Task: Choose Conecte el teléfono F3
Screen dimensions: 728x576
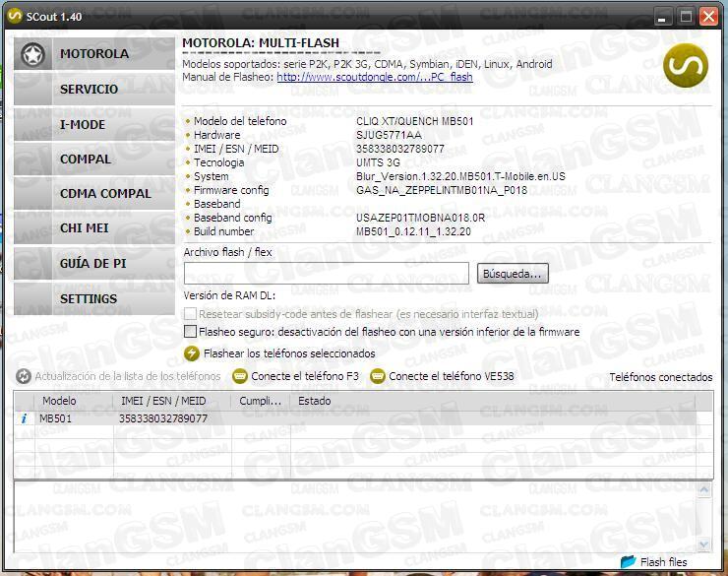Action: coord(305,376)
